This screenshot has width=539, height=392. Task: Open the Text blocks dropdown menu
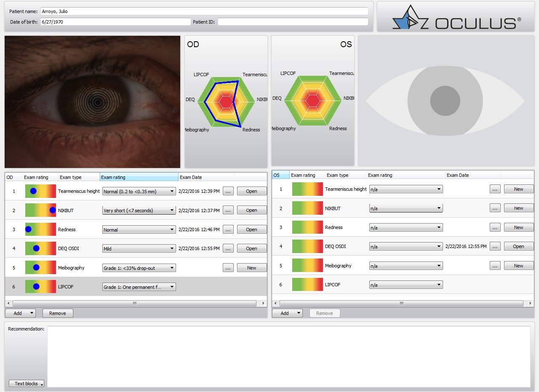[27, 384]
